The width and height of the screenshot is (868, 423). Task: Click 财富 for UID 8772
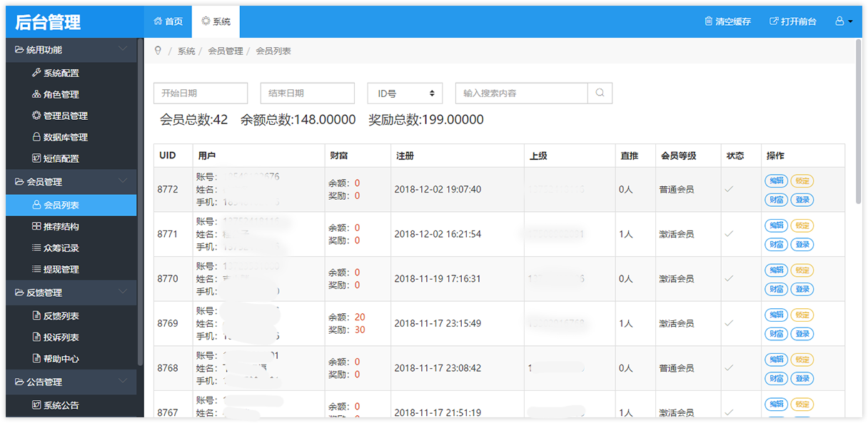click(776, 200)
